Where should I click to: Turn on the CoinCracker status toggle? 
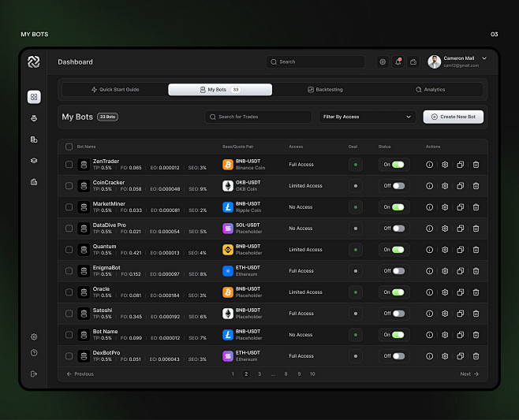(x=398, y=186)
